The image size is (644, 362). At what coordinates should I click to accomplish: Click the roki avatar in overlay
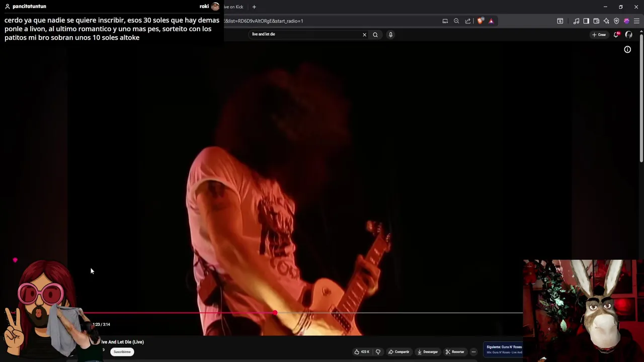coord(215,7)
